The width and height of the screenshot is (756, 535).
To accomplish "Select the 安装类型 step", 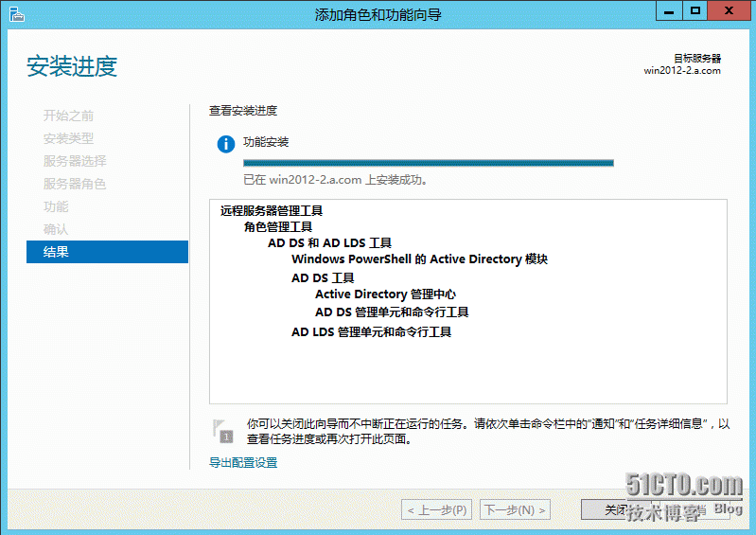I will coord(68,138).
